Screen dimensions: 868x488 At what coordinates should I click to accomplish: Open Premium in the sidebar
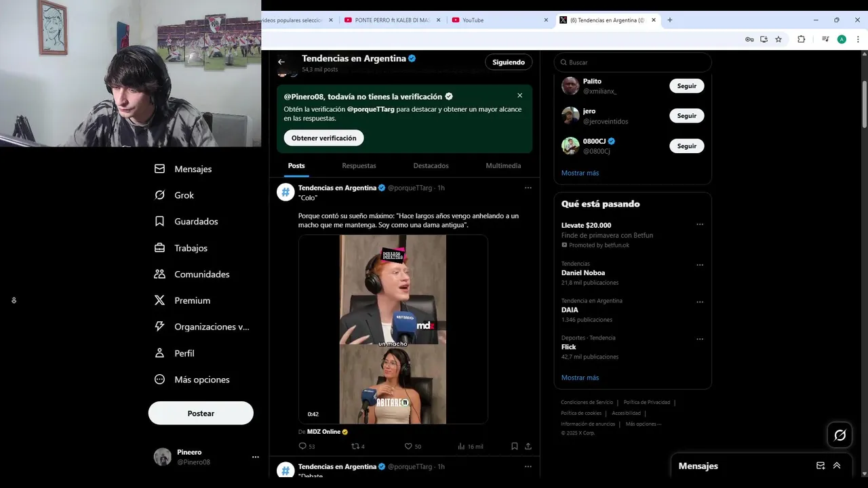click(x=182, y=300)
